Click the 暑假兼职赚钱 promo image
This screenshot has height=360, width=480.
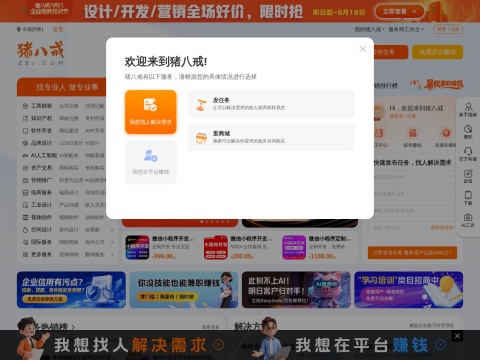[436, 85]
